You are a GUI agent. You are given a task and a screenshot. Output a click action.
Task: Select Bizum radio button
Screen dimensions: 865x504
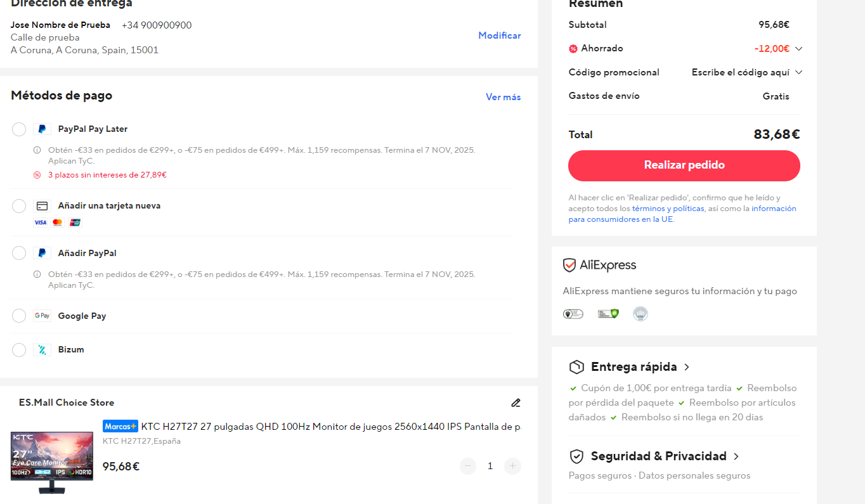pos(19,350)
